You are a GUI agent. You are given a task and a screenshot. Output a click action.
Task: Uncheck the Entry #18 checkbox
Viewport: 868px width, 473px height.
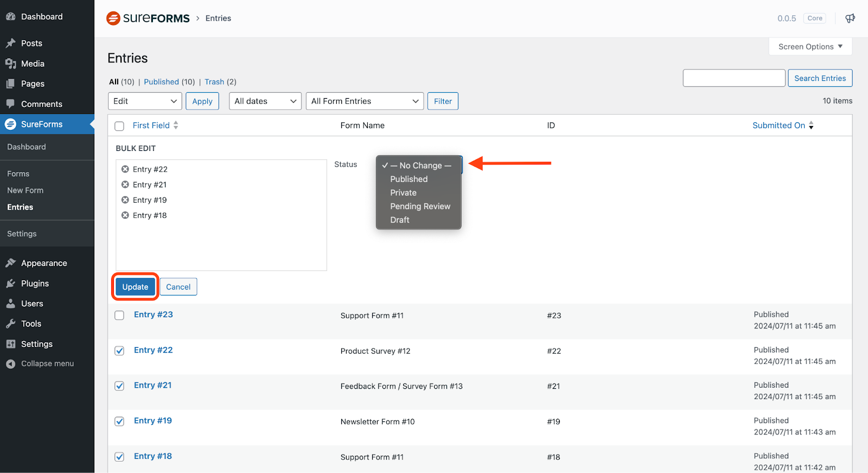[119, 457]
